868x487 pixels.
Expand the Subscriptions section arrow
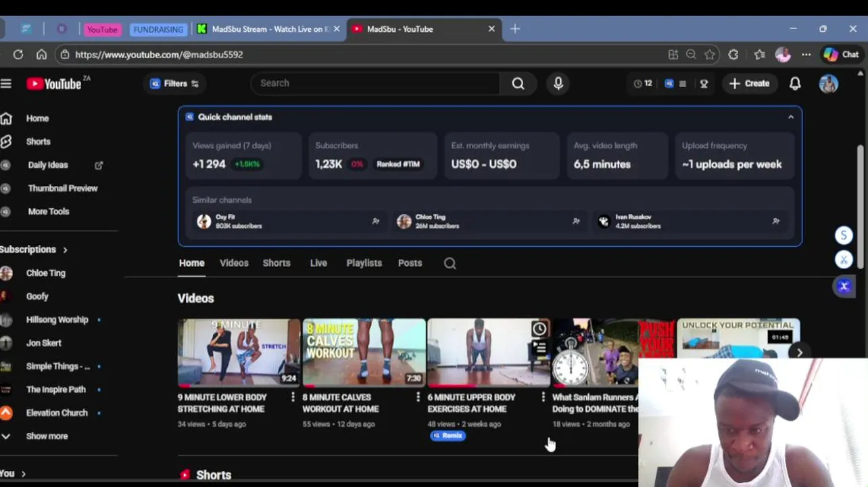coord(65,250)
